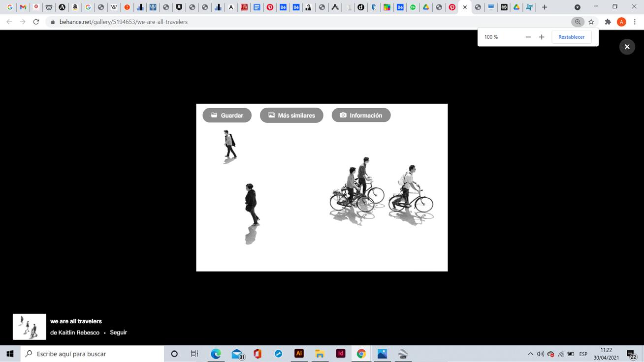Viewport: 644px width, 362px height.
Task: Open File Explorer from the taskbar
Action: click(320, 354)
